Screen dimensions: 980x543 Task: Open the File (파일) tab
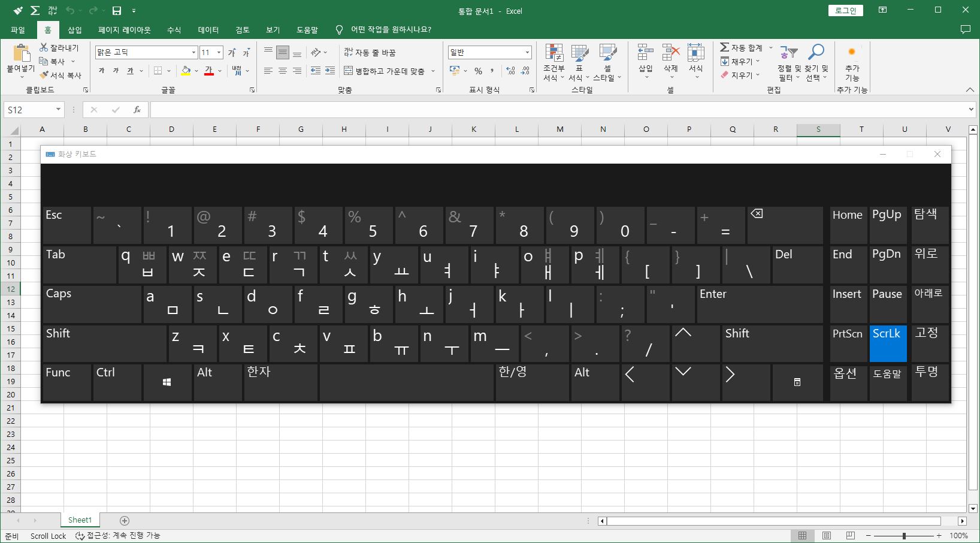(x=18, y=29)
